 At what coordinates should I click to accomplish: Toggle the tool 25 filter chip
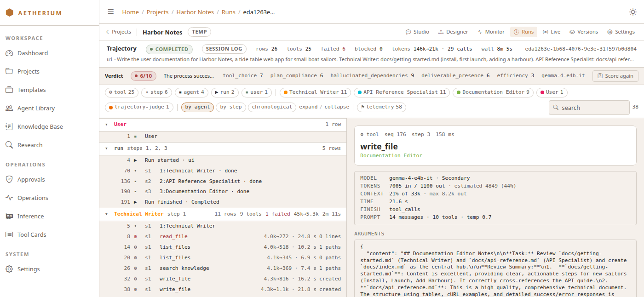[121, 92]
